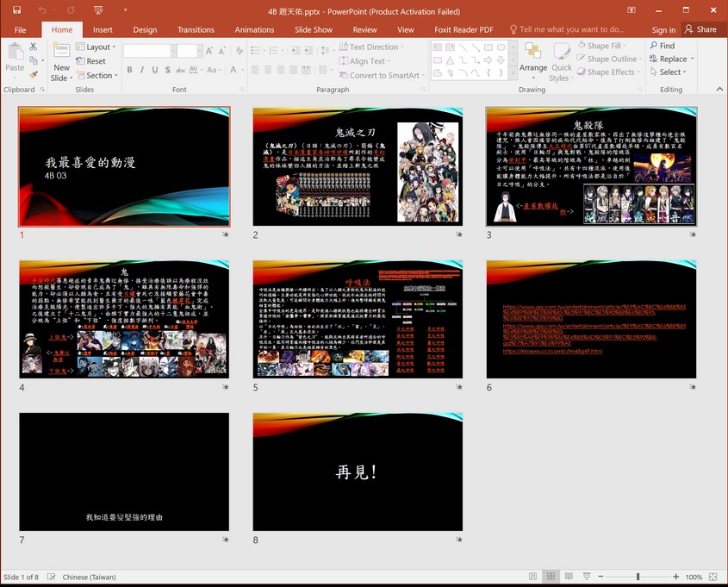Click New Slide icon
This screenshot has height=587, width=728.
(61, 50)
